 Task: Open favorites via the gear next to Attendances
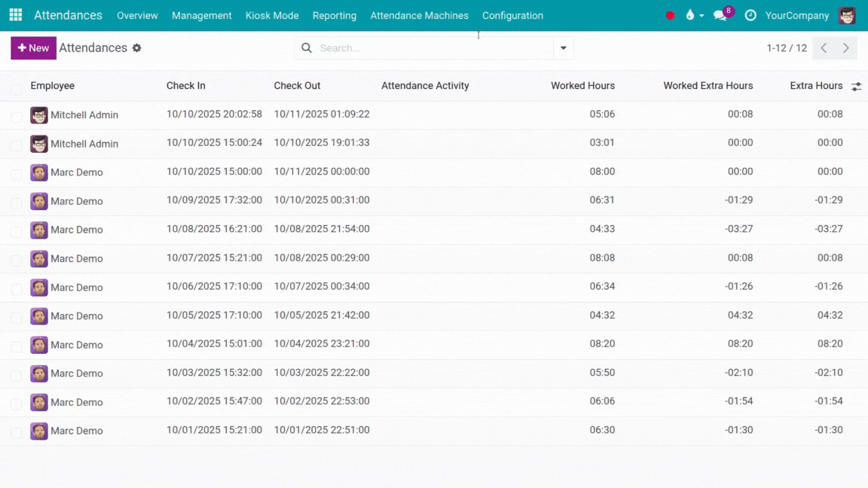pos(137,47)
